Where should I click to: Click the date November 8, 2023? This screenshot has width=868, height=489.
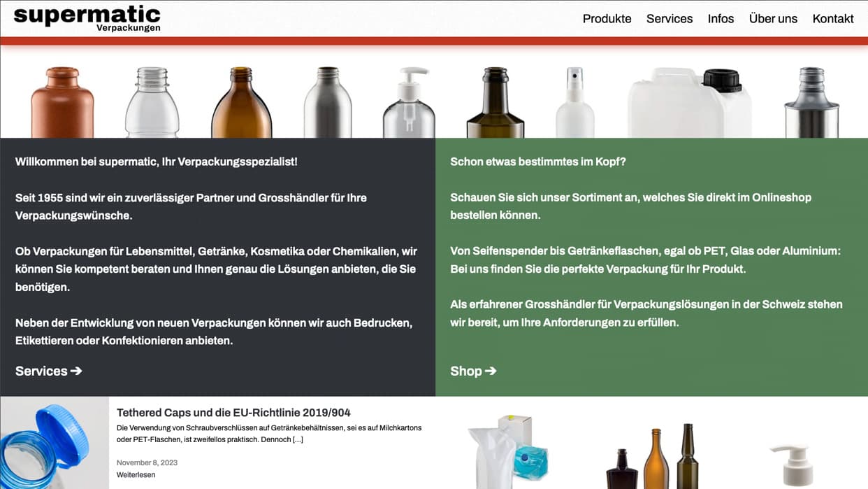147,462
